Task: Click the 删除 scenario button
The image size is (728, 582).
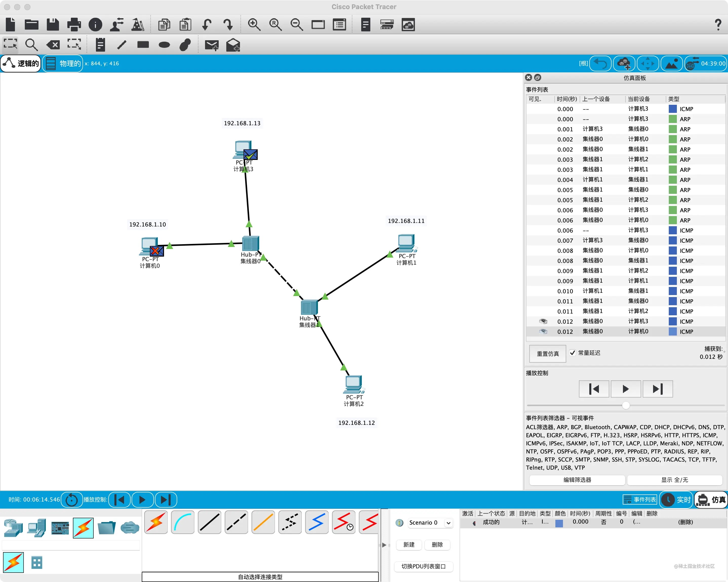Action: pyautogui.click(x=437, y=545)
